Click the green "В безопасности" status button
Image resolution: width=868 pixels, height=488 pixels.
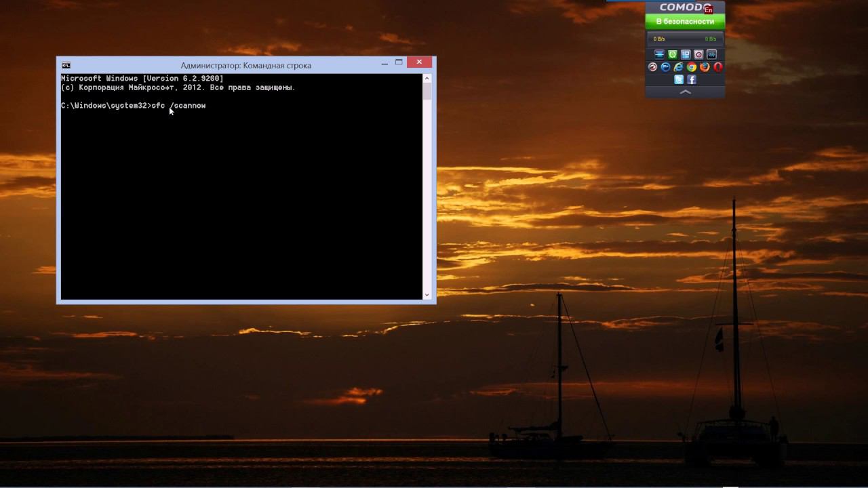pos(685,22)
